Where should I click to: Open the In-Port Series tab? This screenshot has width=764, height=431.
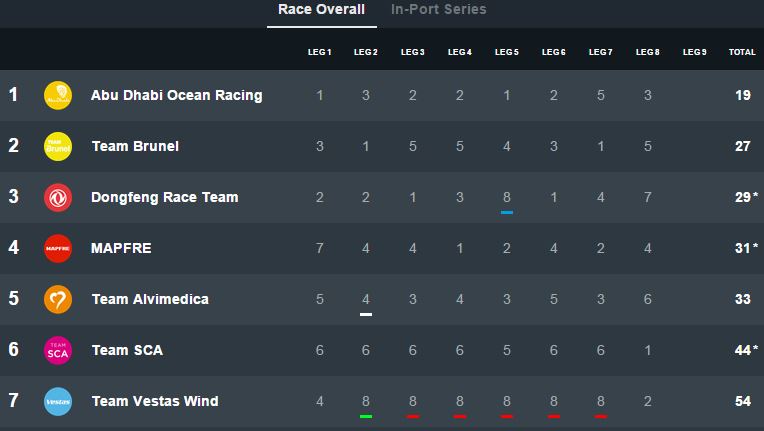[439, 10]
